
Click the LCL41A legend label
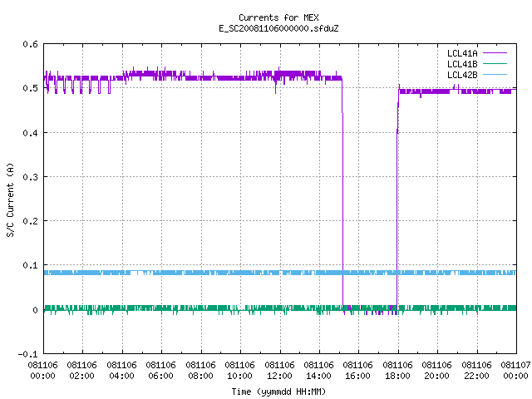(462, 53)
